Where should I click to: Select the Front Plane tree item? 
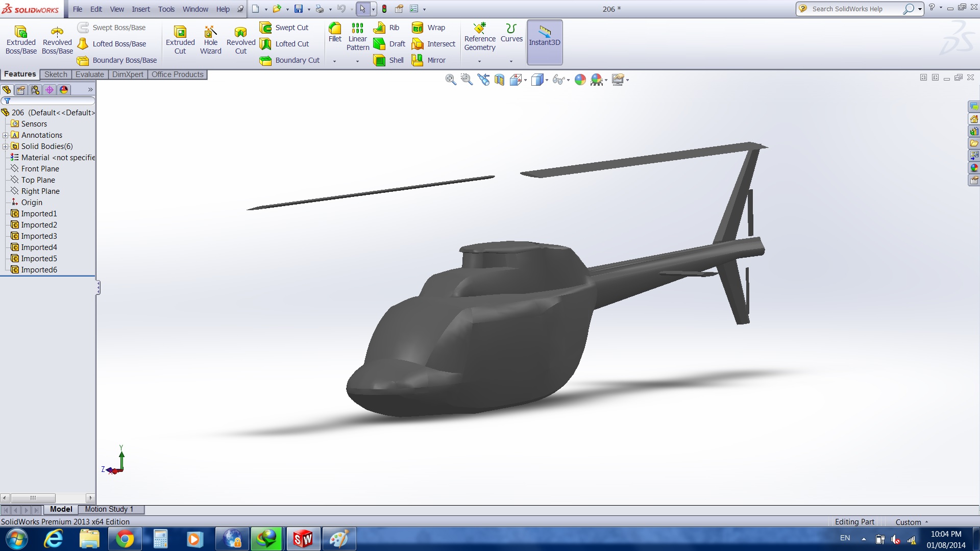[35, 169]
